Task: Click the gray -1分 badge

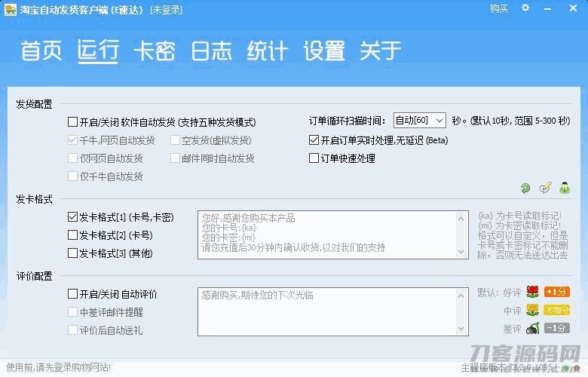Action: (x=556, y=329)
